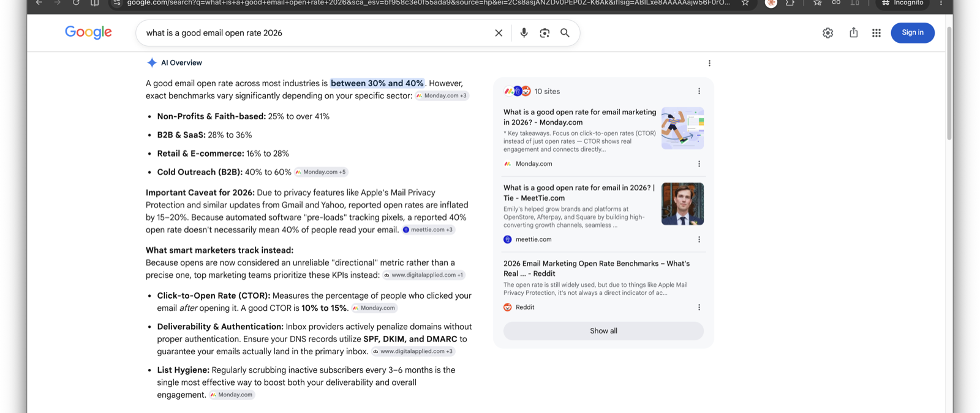Clear the search box with the X icon
This screenshot has width=980, height=413.
[x=499, y=33]
